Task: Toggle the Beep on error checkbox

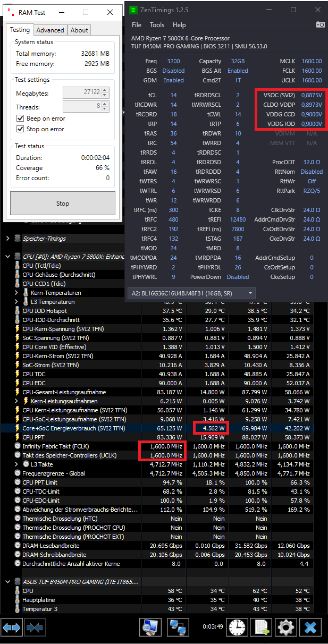Action: [x=20, y=118]
